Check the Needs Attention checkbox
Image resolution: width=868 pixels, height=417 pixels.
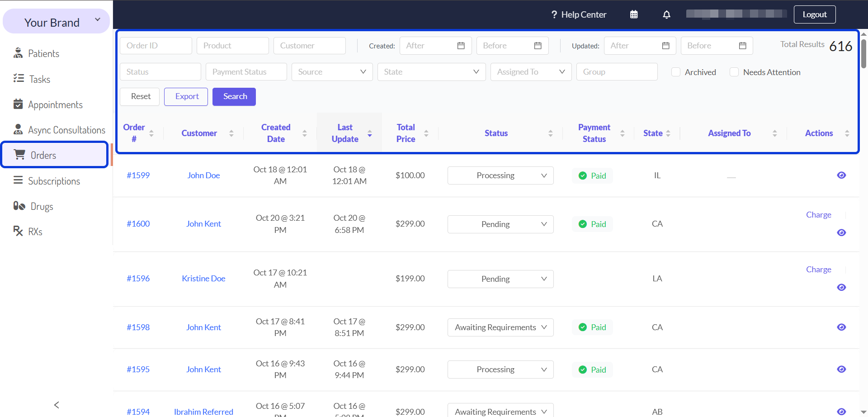click(734, 72)
